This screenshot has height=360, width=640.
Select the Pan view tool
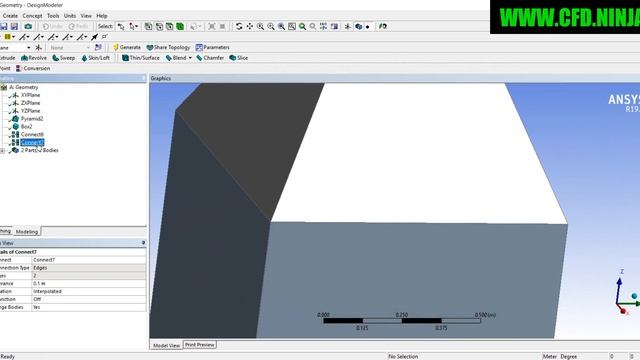pos(249,26)
